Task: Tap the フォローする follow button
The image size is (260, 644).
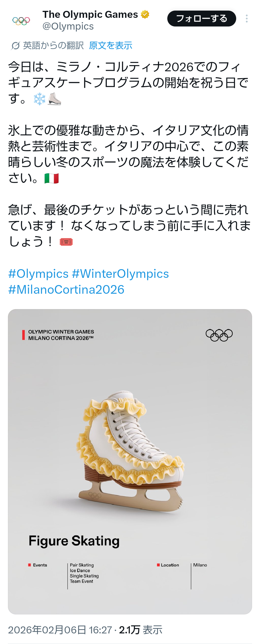Action: click(201, 19)
